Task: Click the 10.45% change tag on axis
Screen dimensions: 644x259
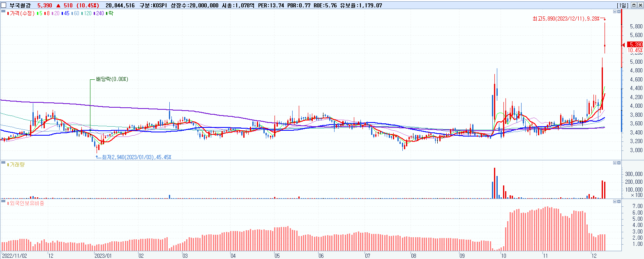Action: coord(635,50)
